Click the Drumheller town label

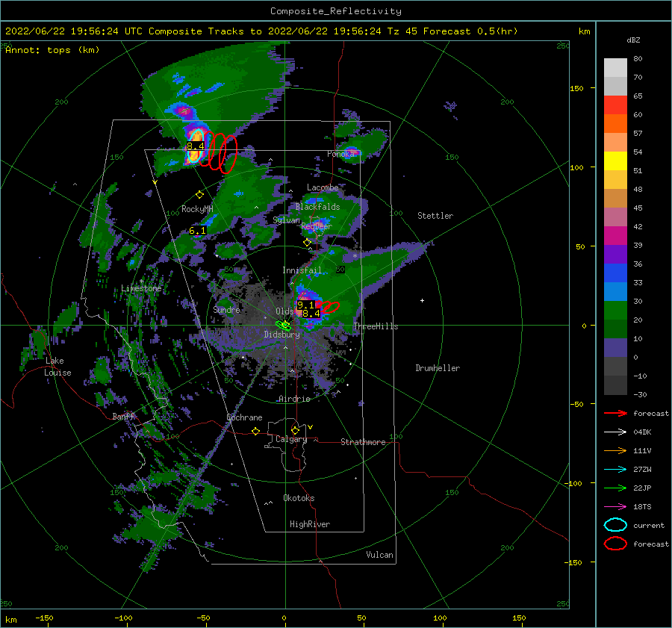pos(438,368)
